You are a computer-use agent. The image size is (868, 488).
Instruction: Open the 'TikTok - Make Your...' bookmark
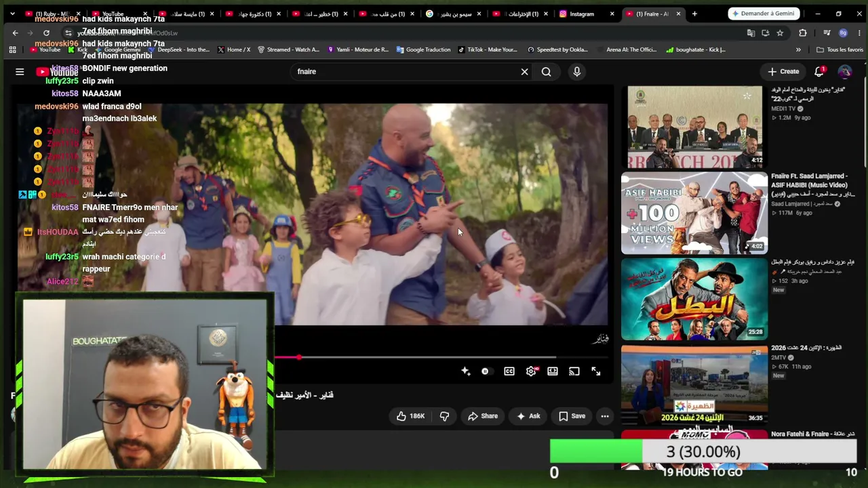pyautogui.click(x=488, y=49)
